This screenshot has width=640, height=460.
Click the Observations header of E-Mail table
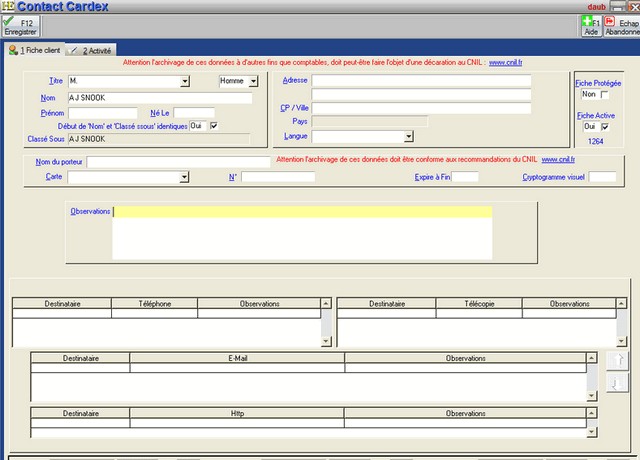coord(465,358)
